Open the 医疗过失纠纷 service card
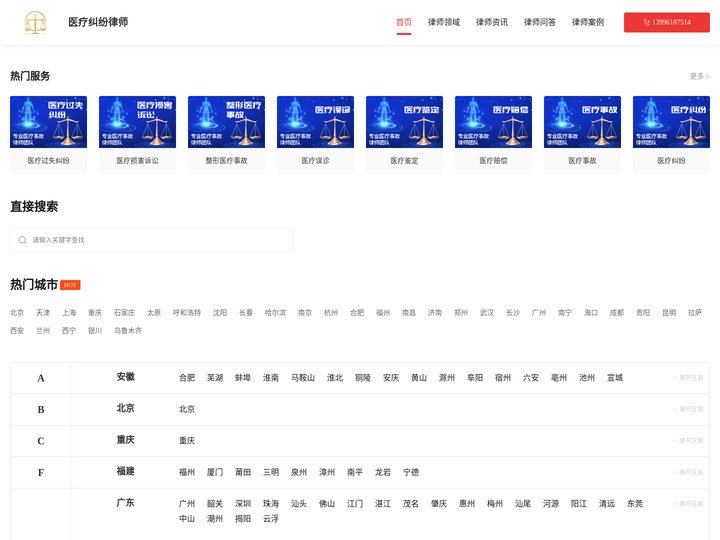The height and width of the screenshot is (540, 720). point(48,135)
